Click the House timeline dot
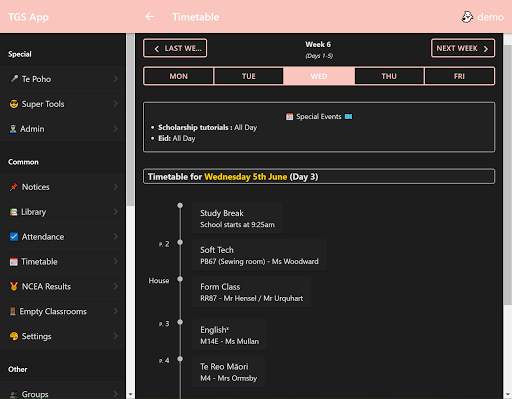 click(x=180, y=279)
